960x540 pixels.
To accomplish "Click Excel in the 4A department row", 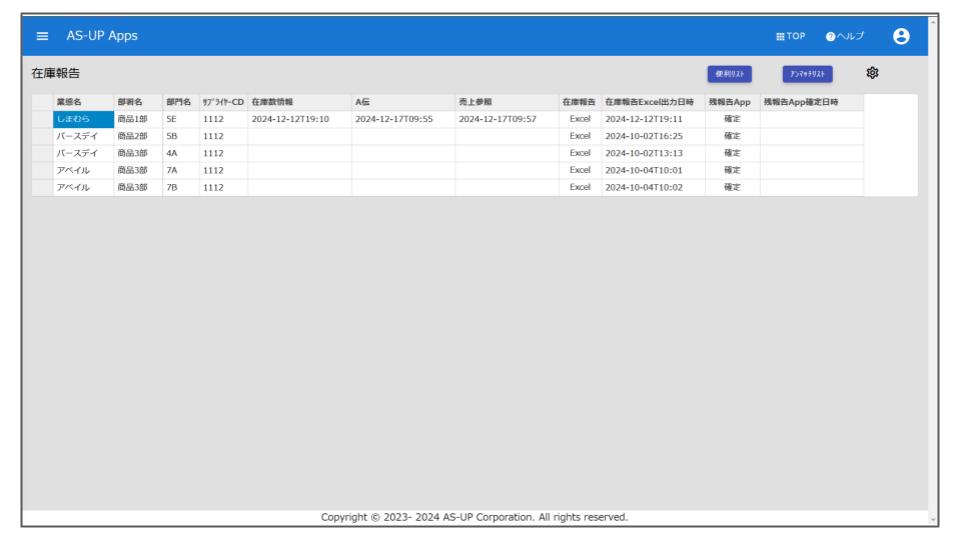I will [580, 153].
